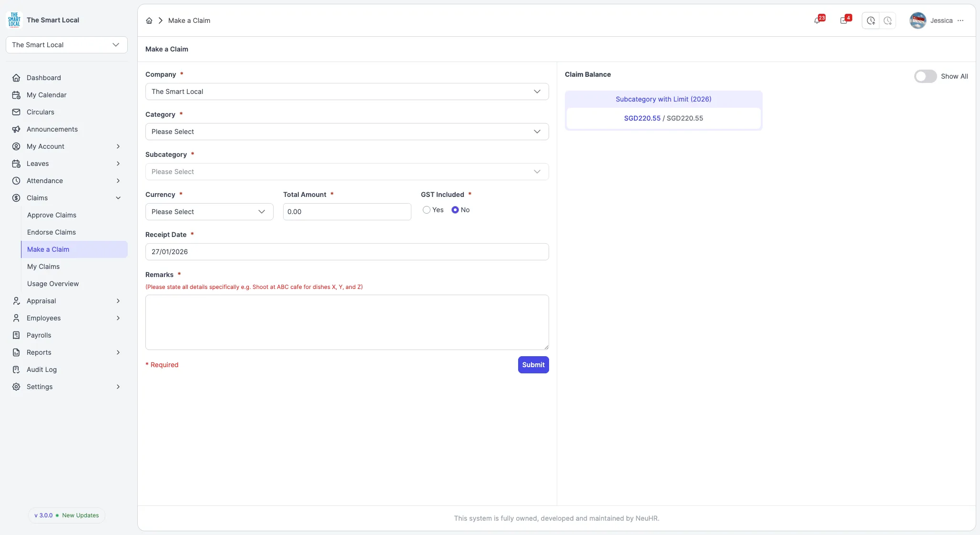
Task: Click the clock-out icon in header
Action: (x=888, y=21)
